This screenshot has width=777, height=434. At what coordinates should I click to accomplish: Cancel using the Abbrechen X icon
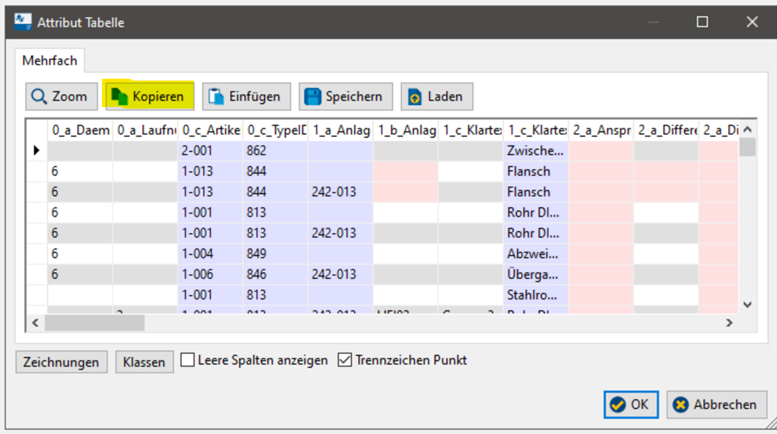(x=681, y=405)
